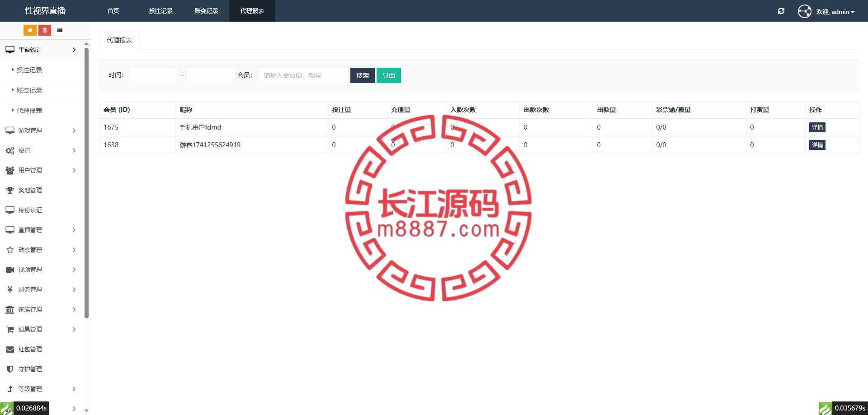The width and height of the screenshot is (868, 415).
Task: Focus the 会员 ID search field
Action: 303,75
